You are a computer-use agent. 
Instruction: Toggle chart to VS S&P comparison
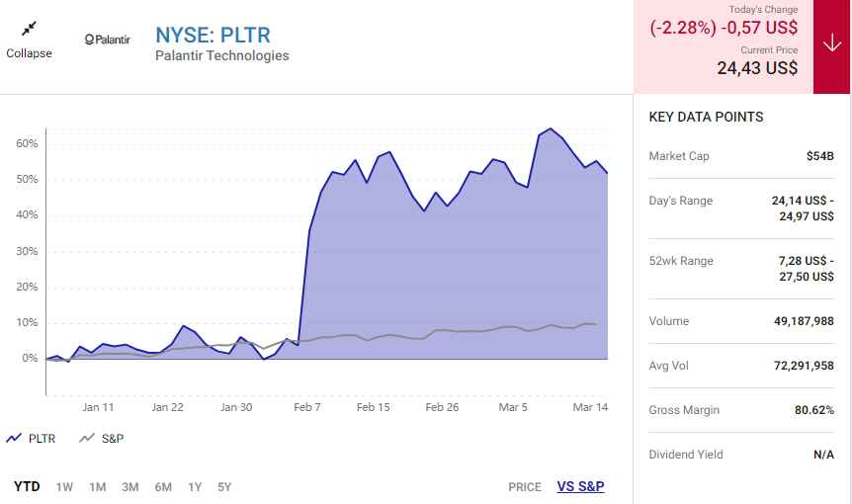pos(580,486)
